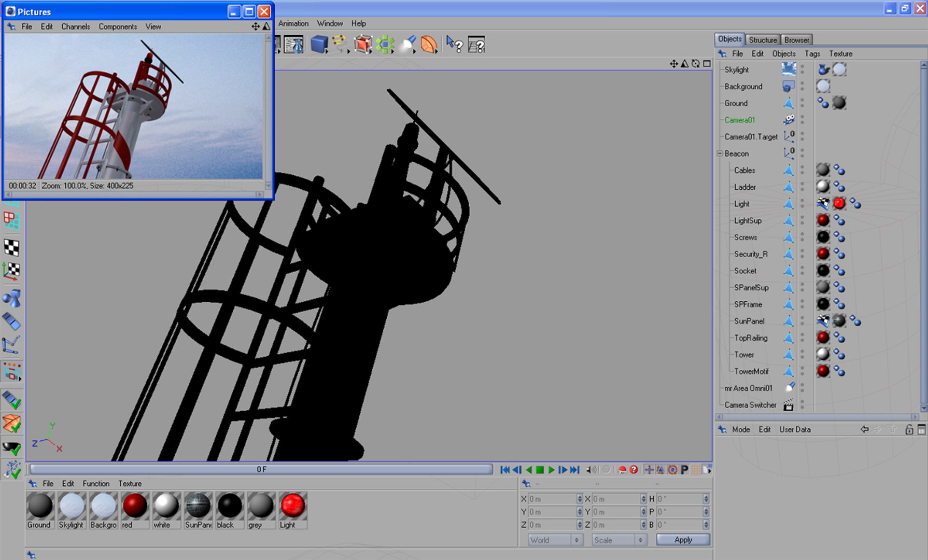Toggle automatic keyframing (red record icon)
Image resolution: width=928 pixels, height=560 pixels.
[x=622, y=470]
